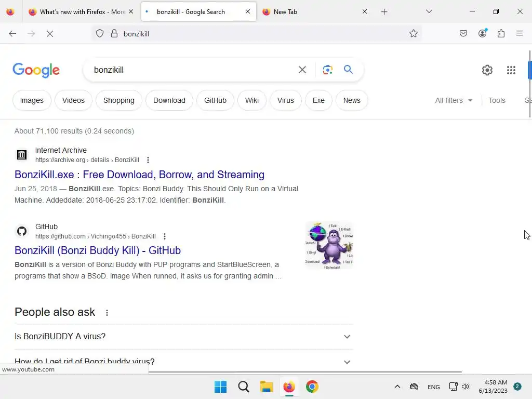Show hidden system tray icons
The width and height of the screenshot is (532, 399).
(397, 387)
